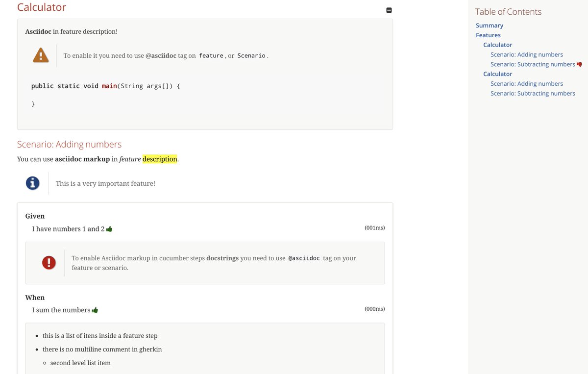The image size is (588, 374).
Task: Click the 'Table of Contents' title
Action: tap(508, 12)
